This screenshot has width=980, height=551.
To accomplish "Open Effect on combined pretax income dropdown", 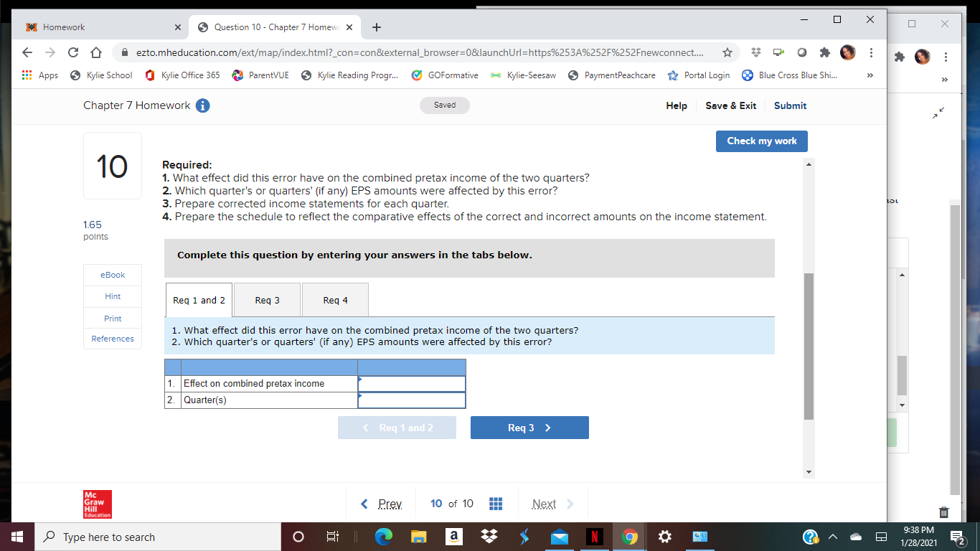I will pyautogui.click(x=412, y=384).
